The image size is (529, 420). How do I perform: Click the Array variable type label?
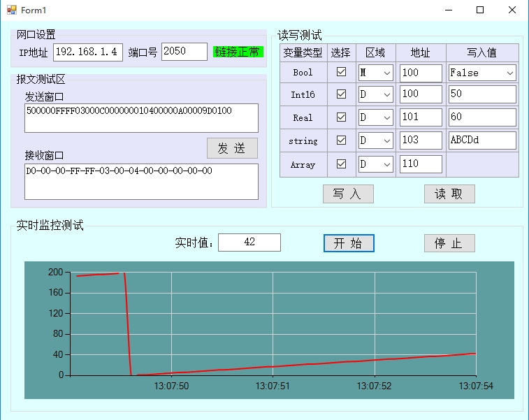pyautogui.click(x=303, y=165)
